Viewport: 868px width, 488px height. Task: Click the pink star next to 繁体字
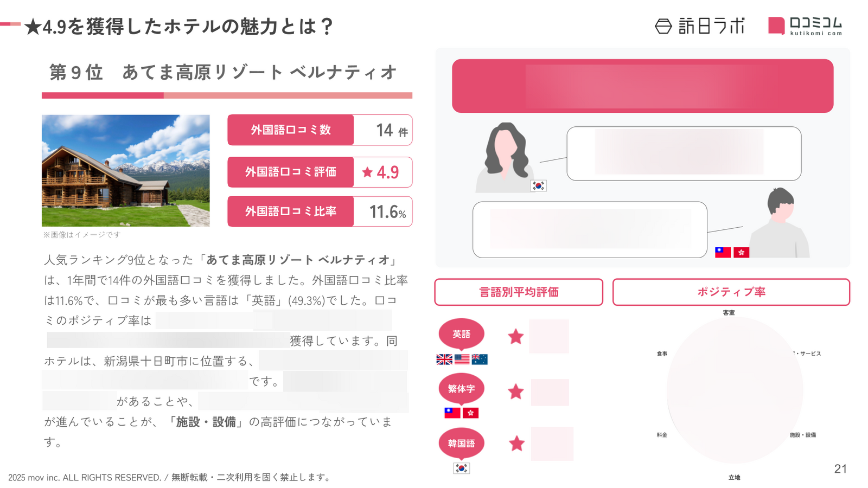(516, 391)
